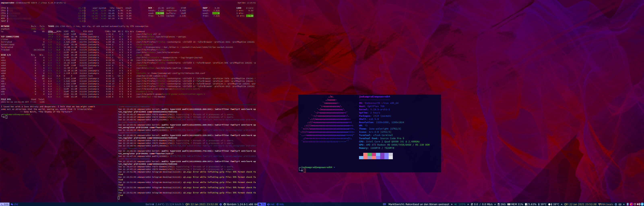Screen dimensions: 644x206
Task: Click the TCP CONNECTIONS heading in glances
Action: pyautogui.click(x=10, y=37)
